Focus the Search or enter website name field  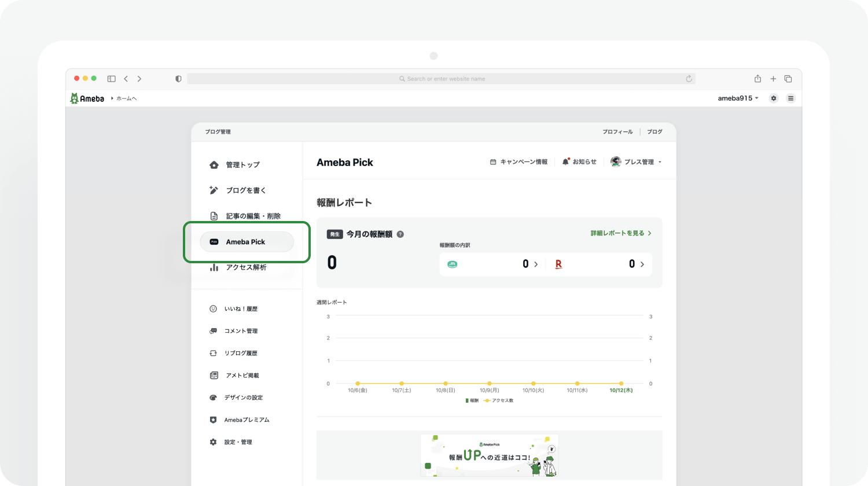click(441, 79)
